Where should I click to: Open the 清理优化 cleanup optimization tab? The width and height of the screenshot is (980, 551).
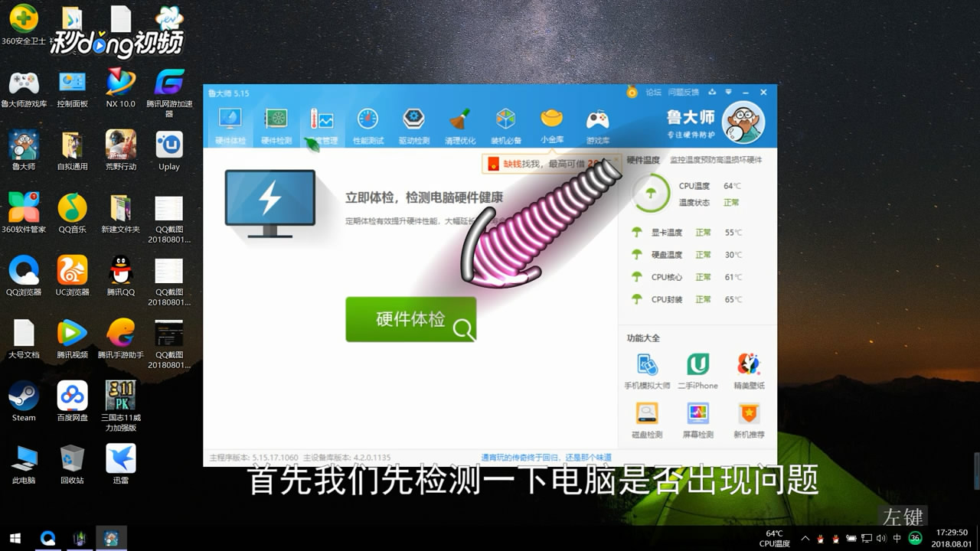click(x=460, y=126)
